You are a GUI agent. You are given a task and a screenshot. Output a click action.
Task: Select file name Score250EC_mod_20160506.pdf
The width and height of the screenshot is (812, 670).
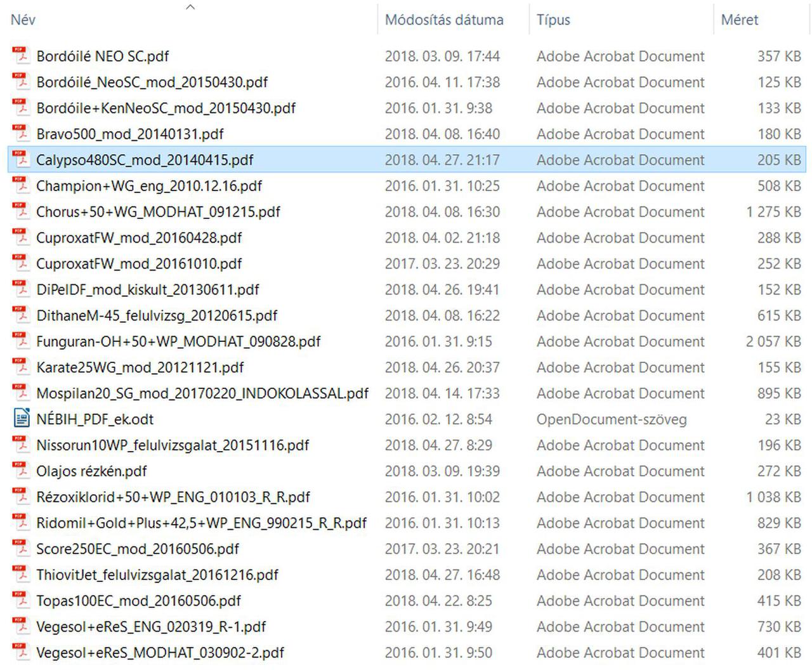(138, 550)
